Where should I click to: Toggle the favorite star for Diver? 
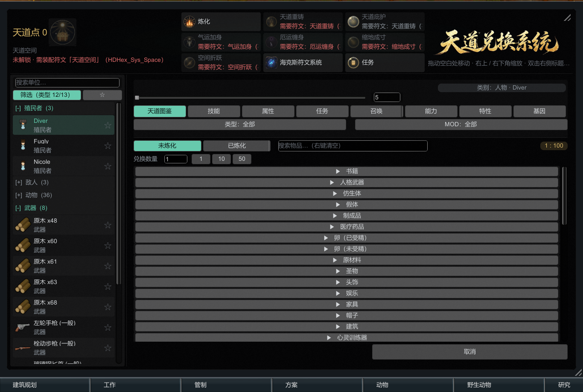(x=108, y=125)
